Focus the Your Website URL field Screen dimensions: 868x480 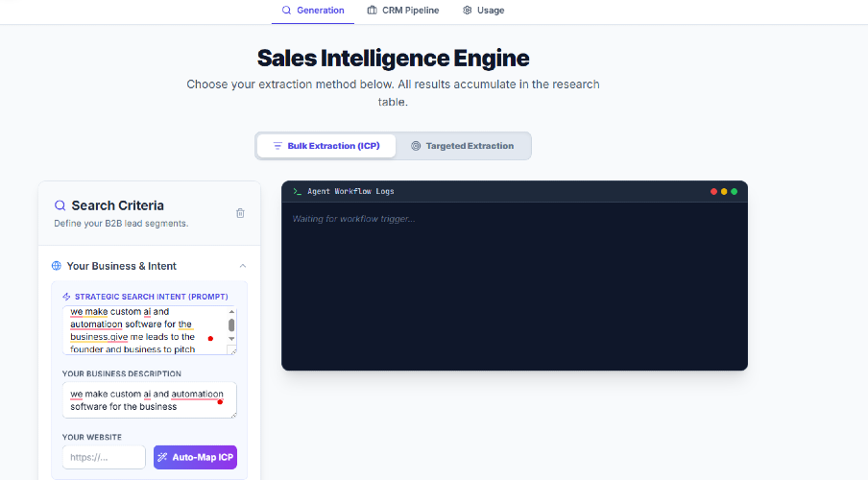(x=104, y=457)
